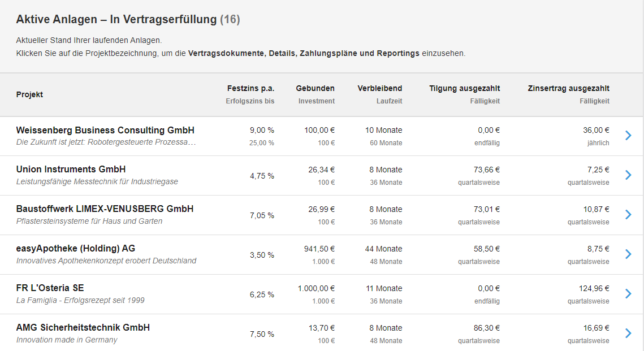Expand Weissenberg Business Consulting row chevron

coord(628,136)
